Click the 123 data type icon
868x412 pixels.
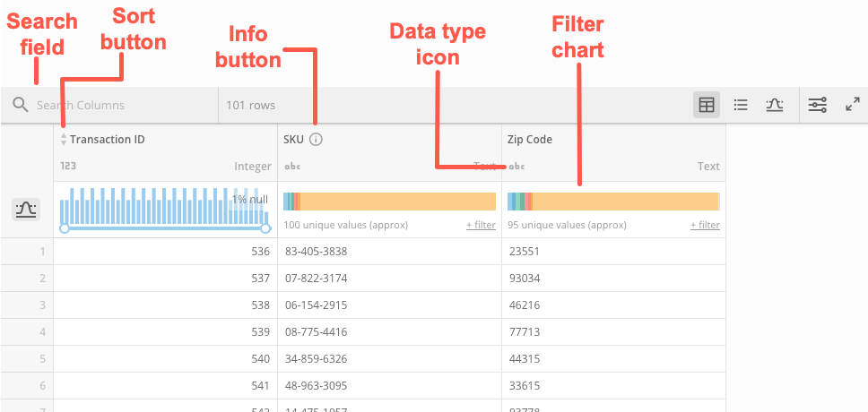point(68,166)
